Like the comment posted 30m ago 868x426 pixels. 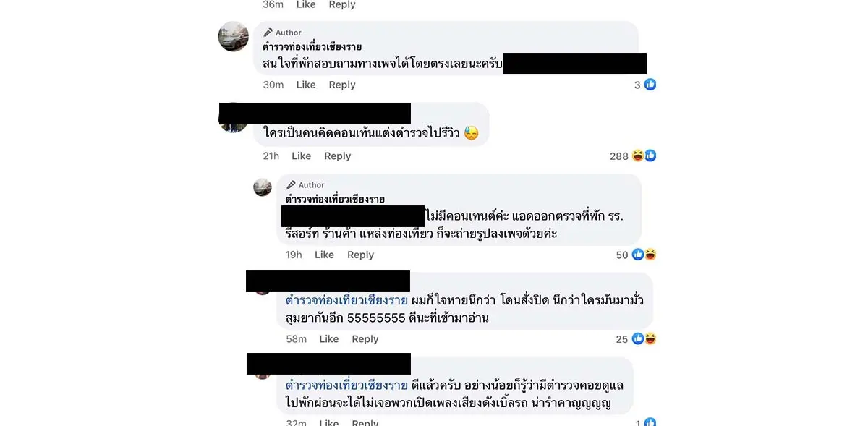pos(306,85)
